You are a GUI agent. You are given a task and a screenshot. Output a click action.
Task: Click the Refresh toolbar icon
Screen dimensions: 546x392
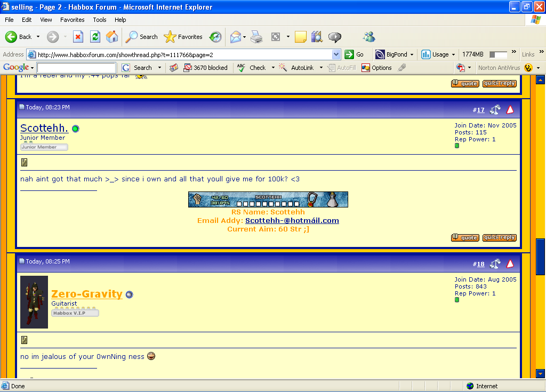(x=95, y=37)
